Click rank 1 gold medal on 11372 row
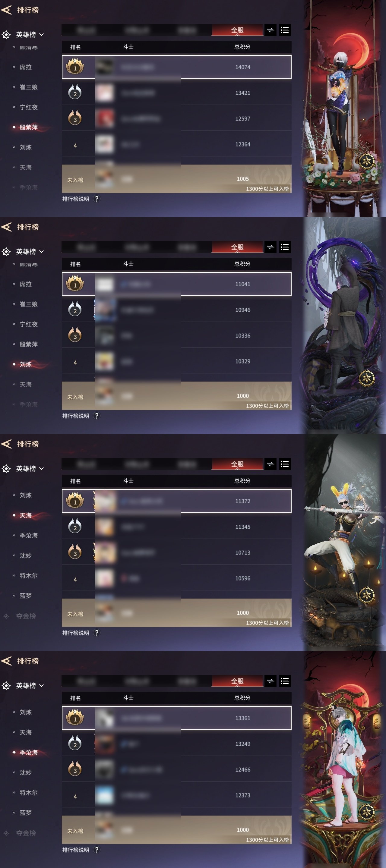The width and height of the screenshot is (386, 868). pyautogui.click(x=75, y=501)
